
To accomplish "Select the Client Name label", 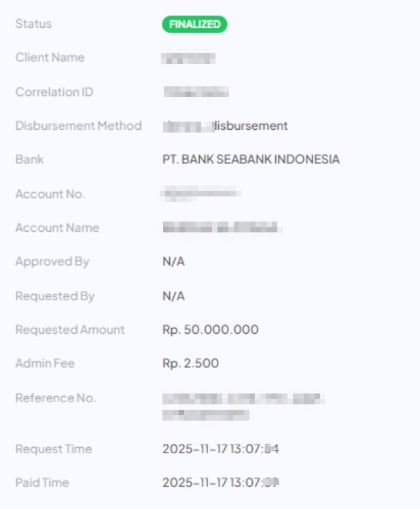I will click(50, 58).
